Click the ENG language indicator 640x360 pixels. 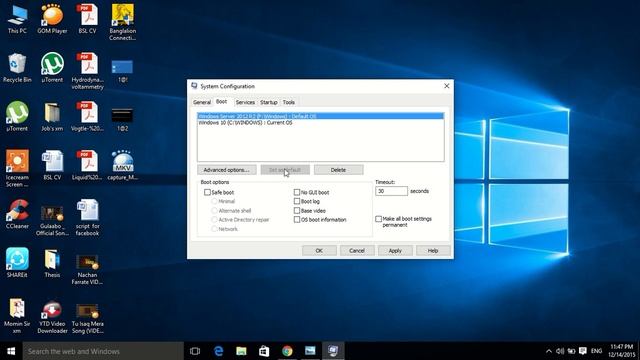point(596,351)
